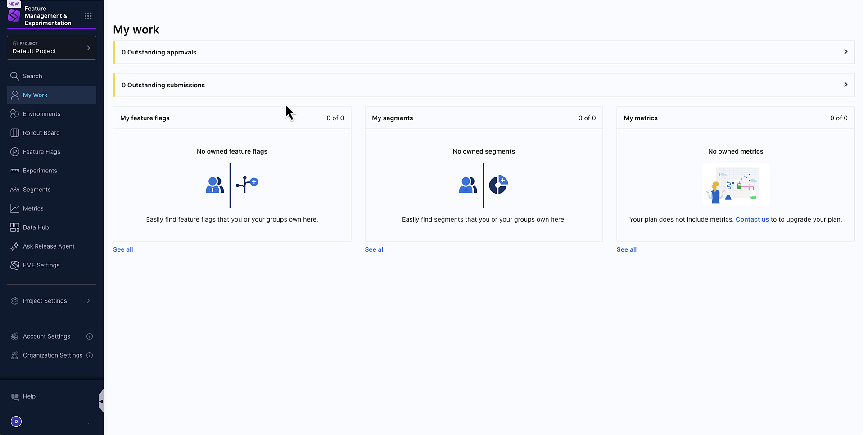
Task: Click the Account Settings info icon
Action: tap(90, 336)
